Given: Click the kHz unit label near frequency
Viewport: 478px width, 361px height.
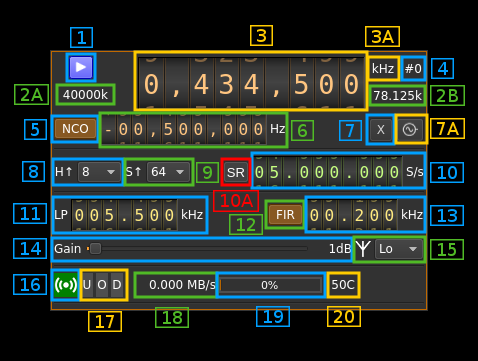Looking at the screenshot, I should coord(383,69).
